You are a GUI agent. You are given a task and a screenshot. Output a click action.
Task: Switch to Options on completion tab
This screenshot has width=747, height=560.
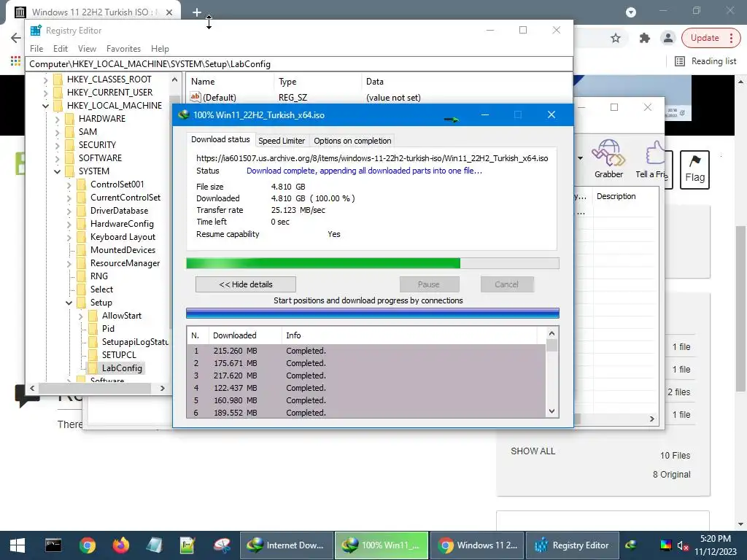point(352,141)
